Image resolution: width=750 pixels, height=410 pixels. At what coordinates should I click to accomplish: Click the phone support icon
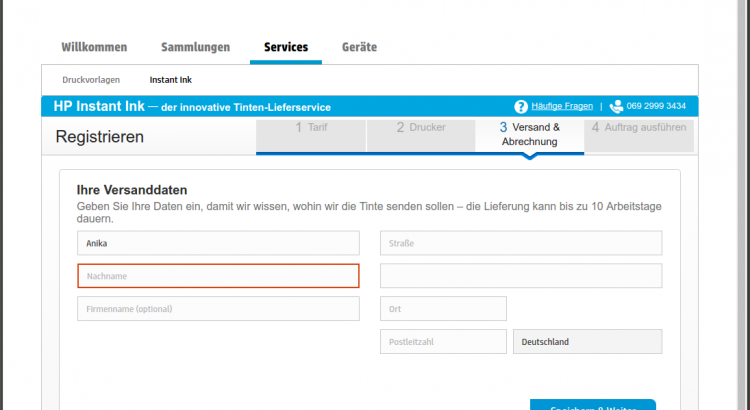click(616, 107)
